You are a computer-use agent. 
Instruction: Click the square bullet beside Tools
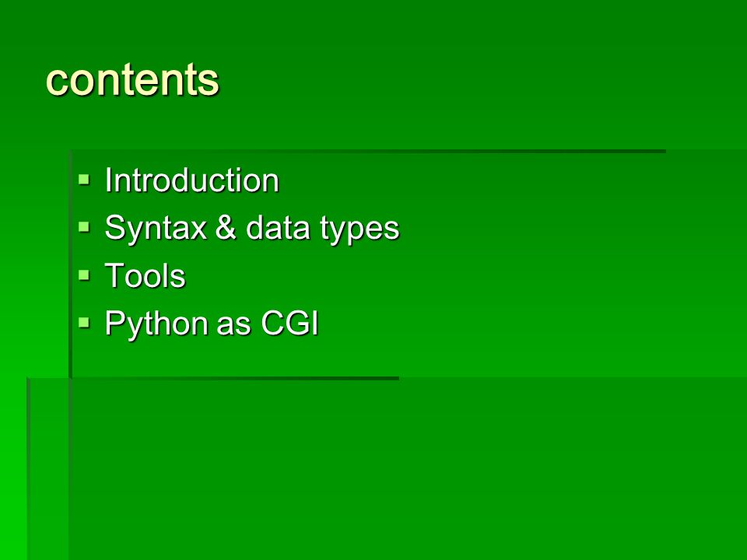(84, 275)
